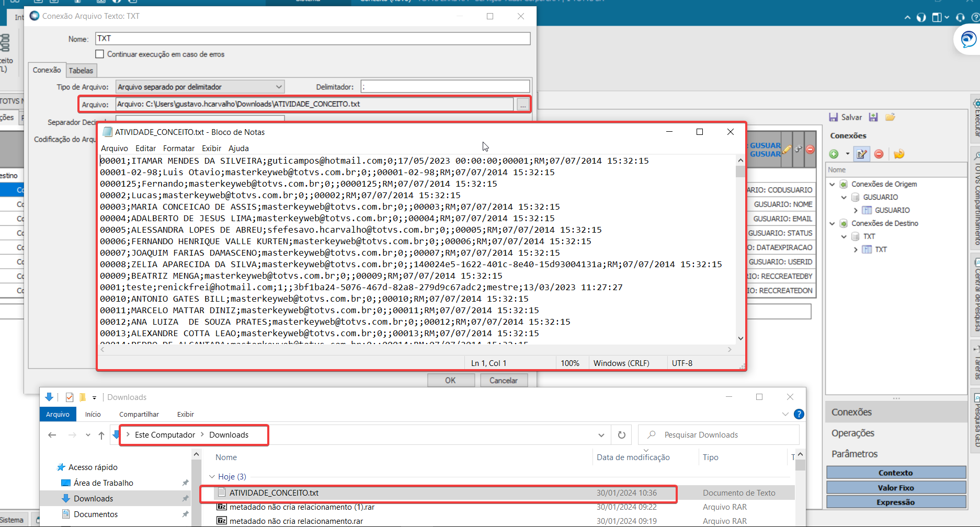Click the new folder icon in Explorer title bar
The width and height of the screenshot is (980, 527).
pyautogui.click(x=82, y=397)
